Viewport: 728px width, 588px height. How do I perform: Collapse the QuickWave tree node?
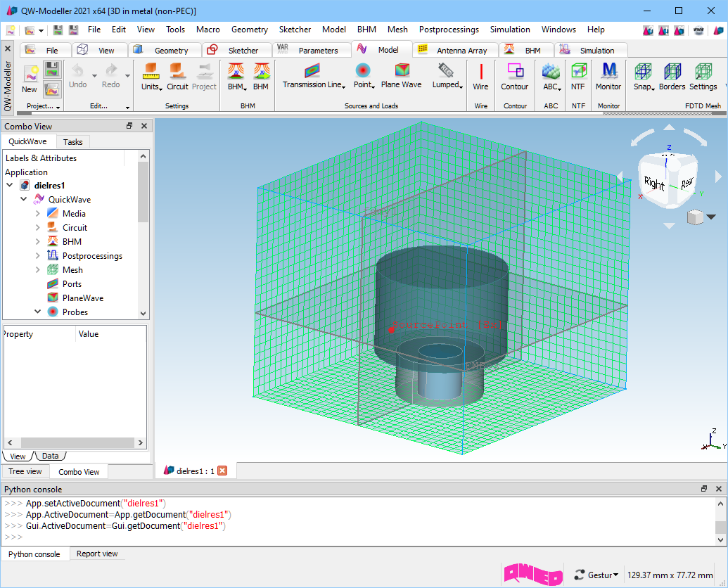[x=24, y=199]
